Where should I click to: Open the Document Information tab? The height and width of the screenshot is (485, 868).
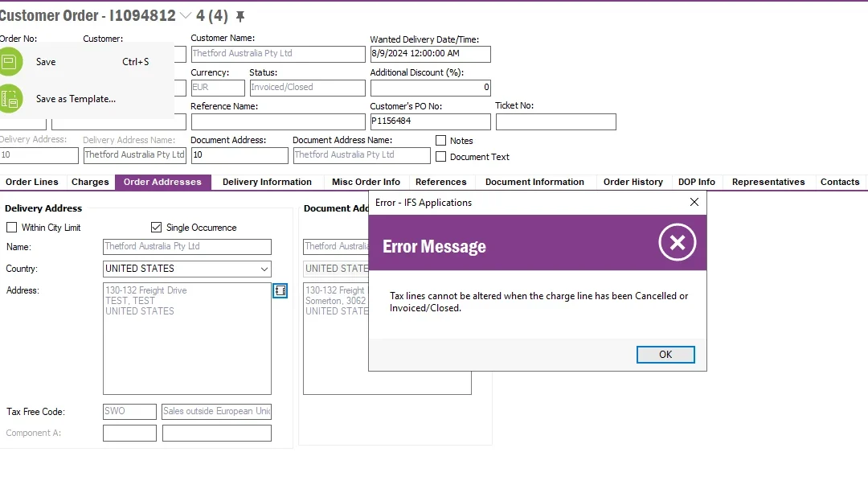pos(534,182)
